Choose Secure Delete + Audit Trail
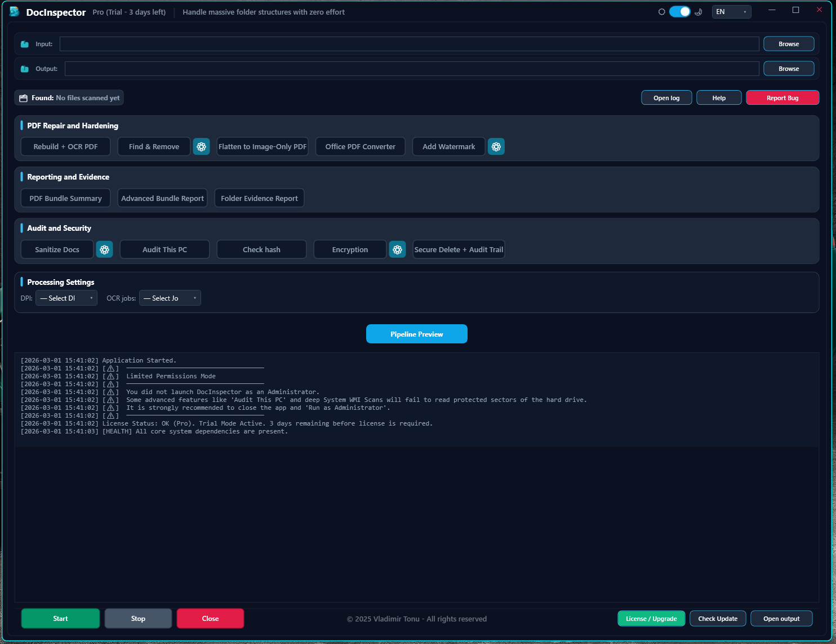Image resolution: width=836 pixels, height=644 pixels. (x=459, y=249)
